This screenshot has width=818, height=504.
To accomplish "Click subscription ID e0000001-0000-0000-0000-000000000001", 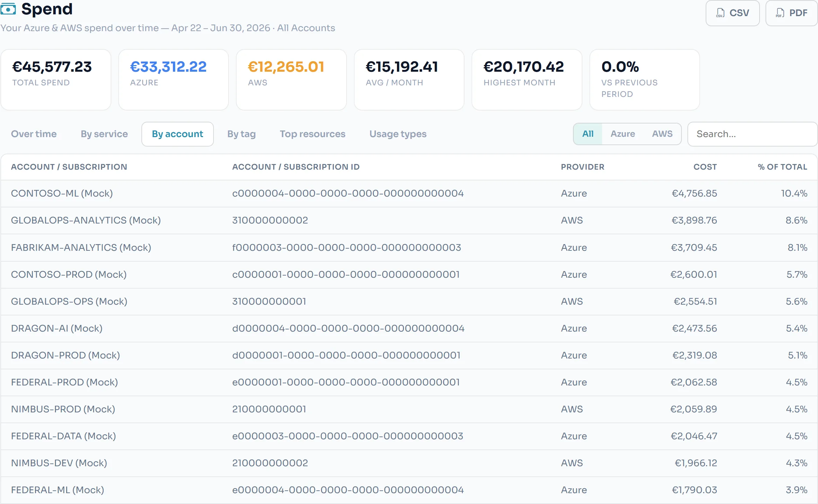I will [346, 382].
